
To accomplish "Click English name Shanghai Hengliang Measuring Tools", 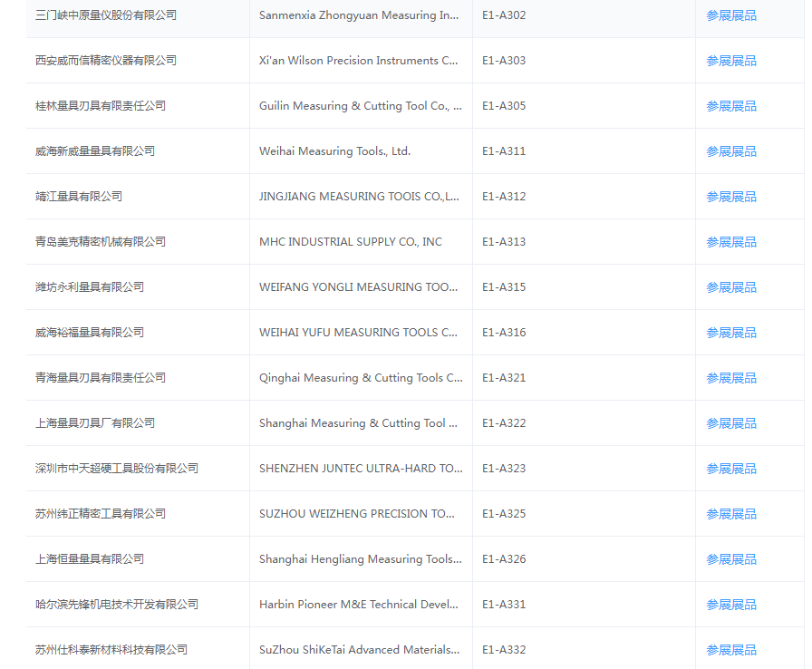I will [x=361, y=558].
